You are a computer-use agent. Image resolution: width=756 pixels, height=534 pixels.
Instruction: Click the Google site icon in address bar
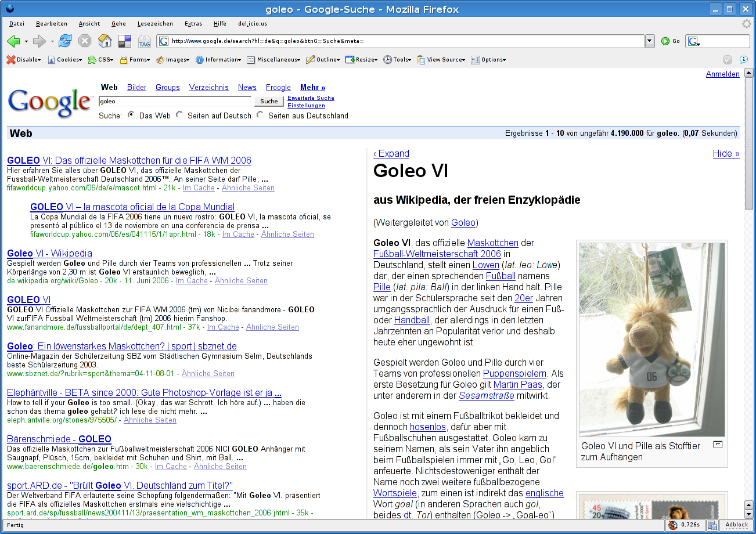(x=164, y=41)
